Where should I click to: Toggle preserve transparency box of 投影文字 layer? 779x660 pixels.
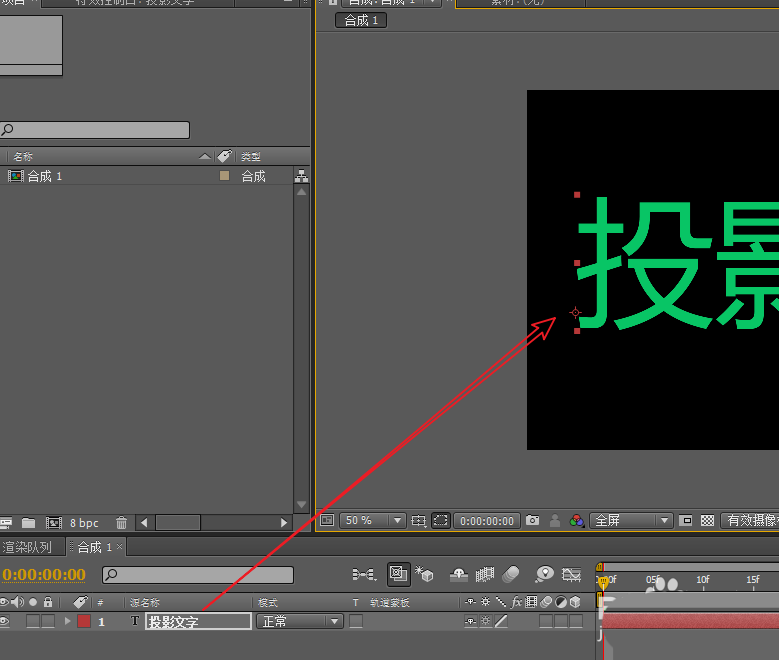[x=356, y=621]
